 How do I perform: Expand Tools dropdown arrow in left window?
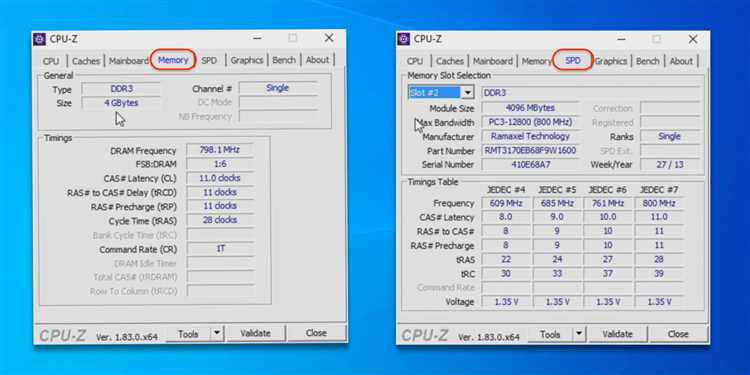click(x=217, y=334)
